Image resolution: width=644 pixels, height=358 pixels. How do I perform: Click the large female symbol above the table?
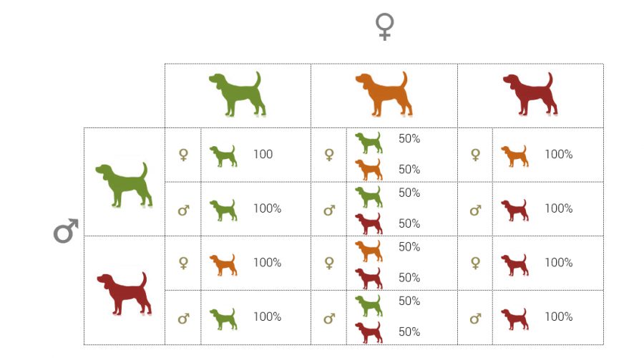[x=385, y=26]
